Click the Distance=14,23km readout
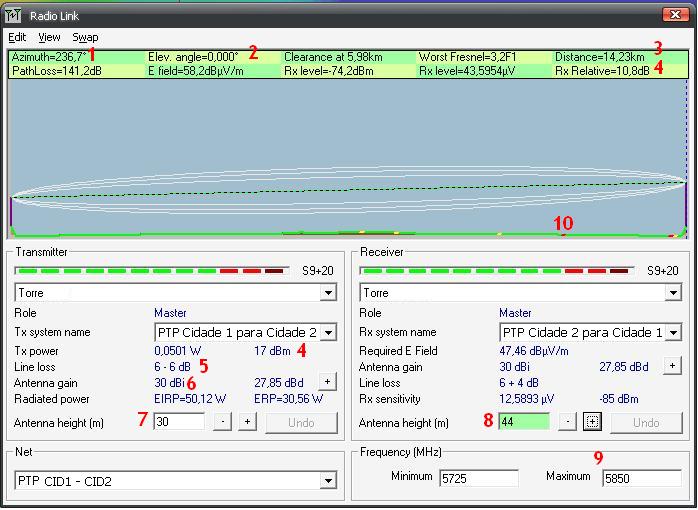The image size is (698, 510). pos(600,57)
